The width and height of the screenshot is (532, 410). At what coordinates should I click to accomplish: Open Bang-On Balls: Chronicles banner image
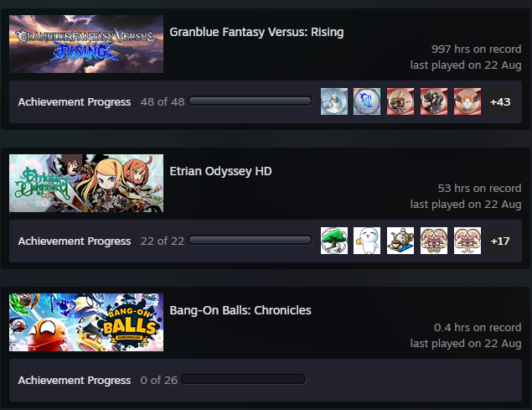click(x=86, y=322)
